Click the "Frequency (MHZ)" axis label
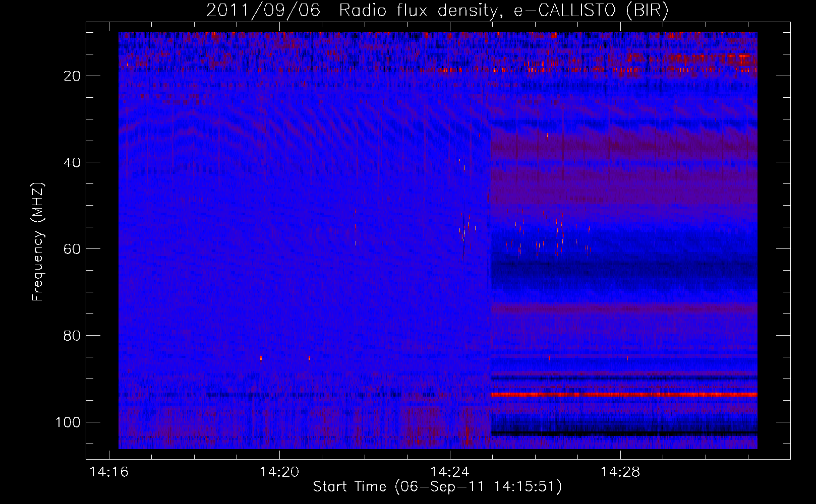Image resolution: width=816 pixels, height=504 pixels. (x=38, y=242)
